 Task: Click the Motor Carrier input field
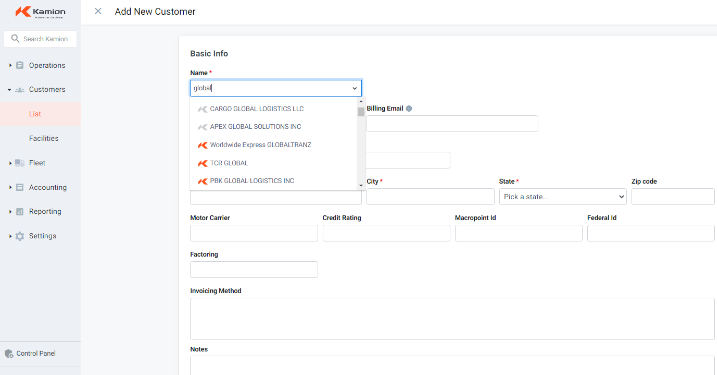pos(254,233)
